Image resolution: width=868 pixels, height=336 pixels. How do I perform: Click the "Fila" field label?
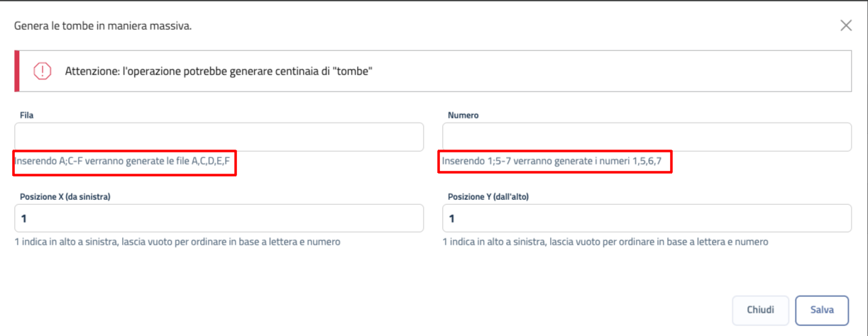[x=27, y=115]
